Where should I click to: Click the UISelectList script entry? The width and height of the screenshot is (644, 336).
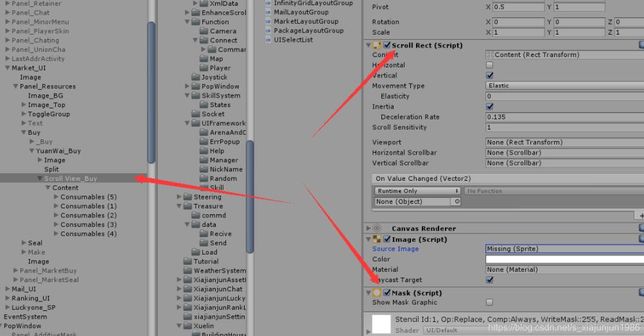293,40
